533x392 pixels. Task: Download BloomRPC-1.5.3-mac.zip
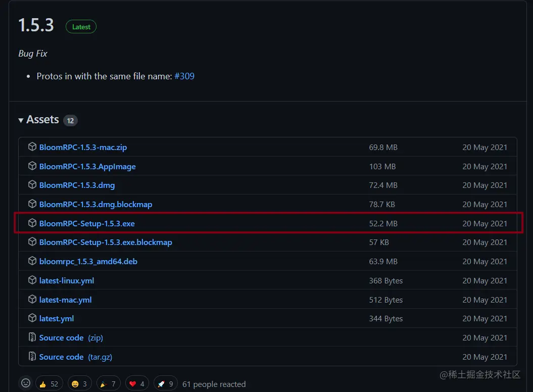click(83, 147)
